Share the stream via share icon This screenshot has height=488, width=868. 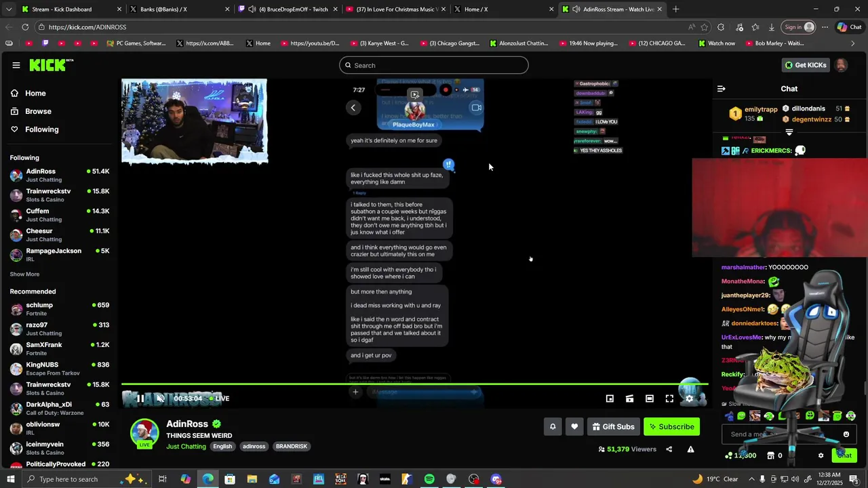point(669,449)
